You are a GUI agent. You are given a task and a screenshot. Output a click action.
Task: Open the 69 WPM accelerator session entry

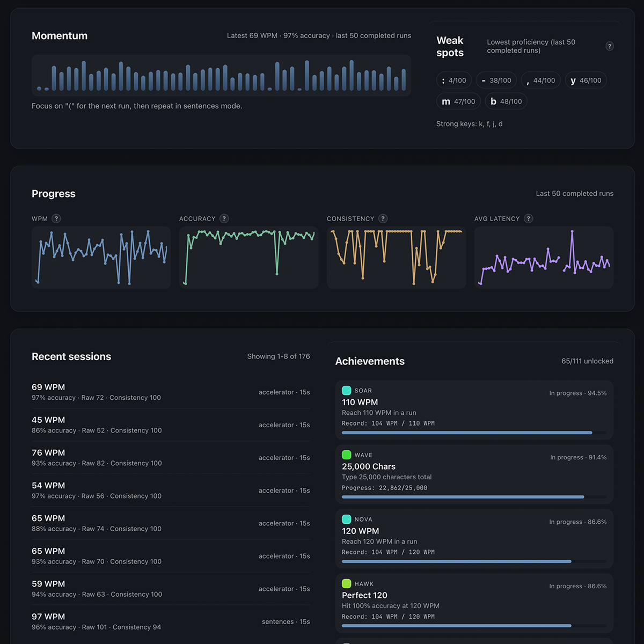pyautogui.click(x=171, y=392)
